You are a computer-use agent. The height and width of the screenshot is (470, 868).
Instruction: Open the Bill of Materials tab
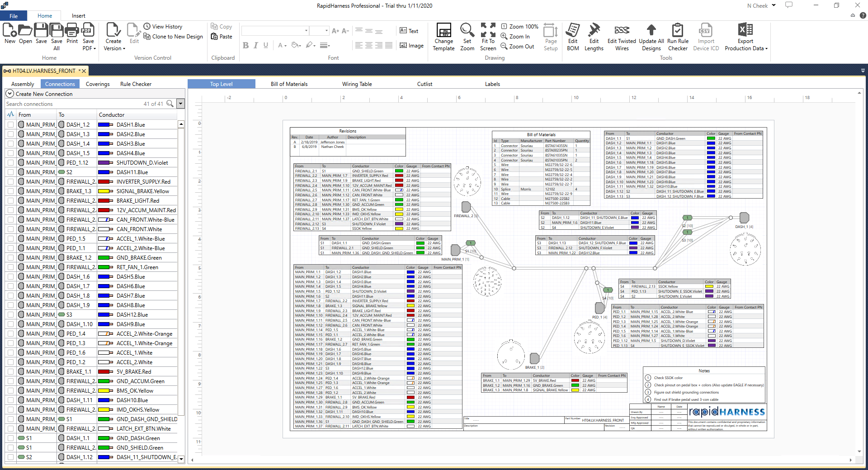coord(289,84)
